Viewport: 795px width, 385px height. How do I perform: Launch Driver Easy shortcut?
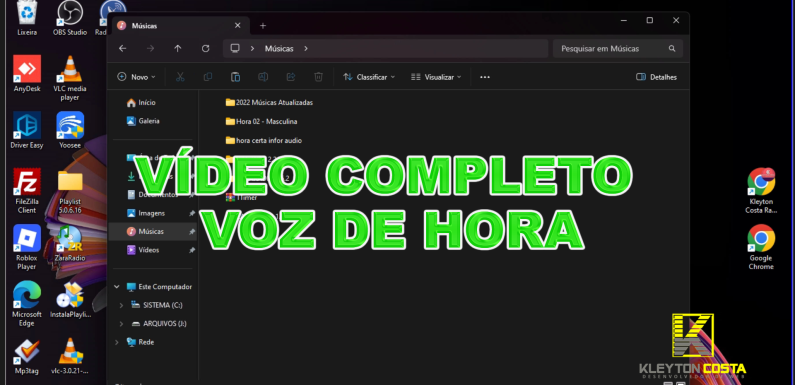27,130
